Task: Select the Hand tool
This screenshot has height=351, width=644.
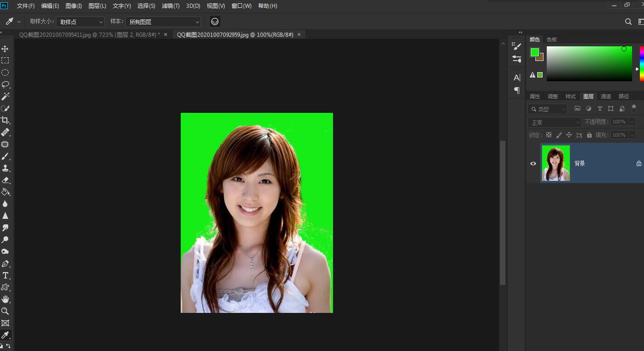Action: (x=5, y=299)
